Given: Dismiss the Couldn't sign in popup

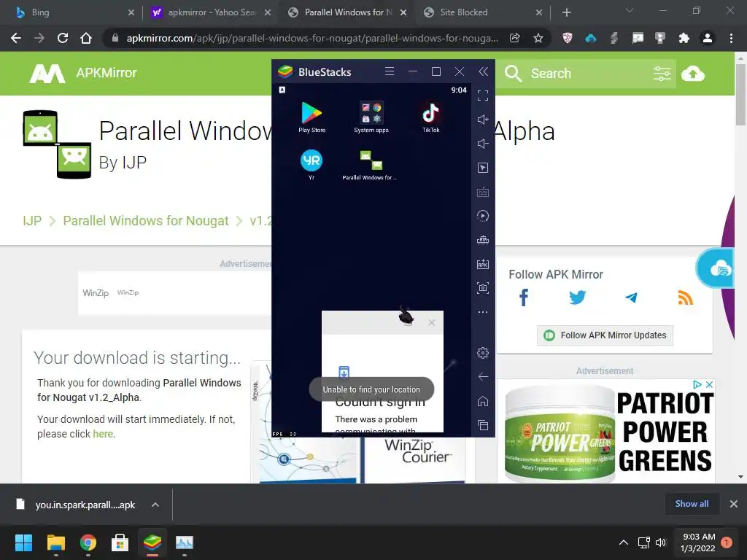Looking at the screenshot, I should 432,322.
